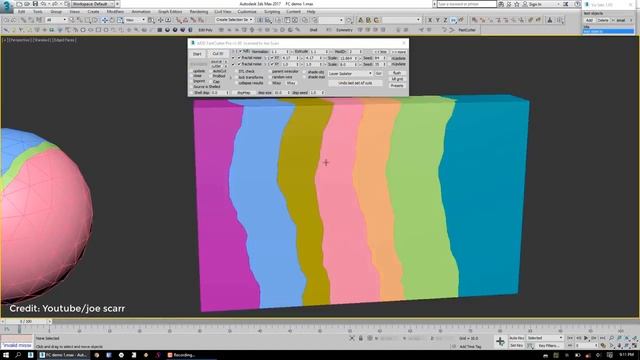Image resolution: width=640 pixels, height=360 pixels.
Task: Click the Use Pivot Point Center icon
Action: point(151,20)
